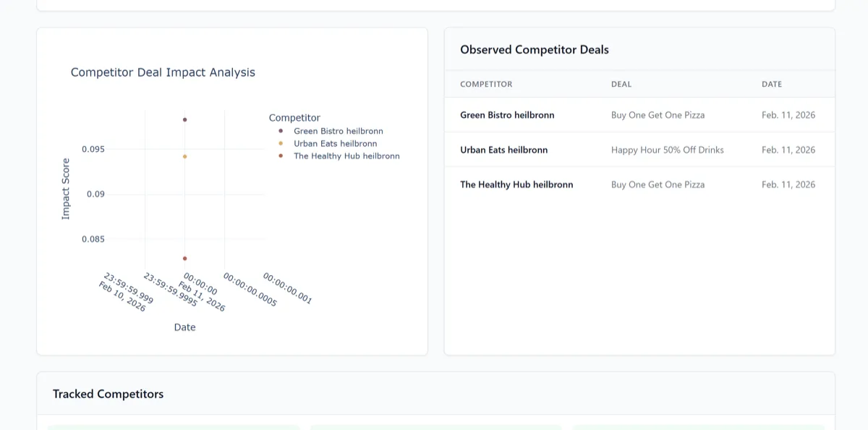Image resolution: width=868 pixels, height=430 pixels.
Task: Click the DEAL column header
Action: click(x=621, y=84)
